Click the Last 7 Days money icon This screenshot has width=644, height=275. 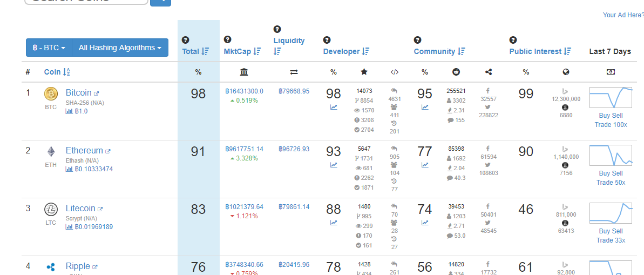click(611, 72)
